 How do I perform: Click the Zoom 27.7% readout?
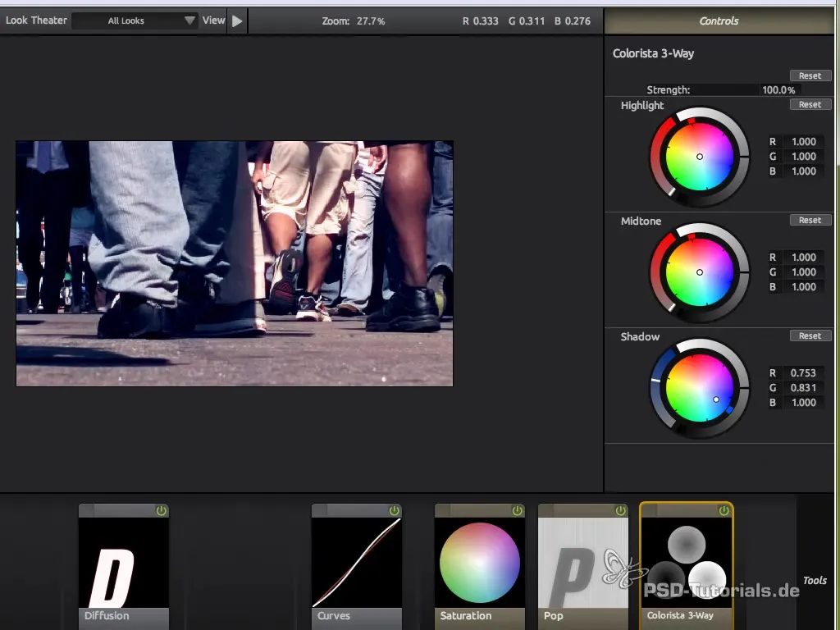point(353,21)
